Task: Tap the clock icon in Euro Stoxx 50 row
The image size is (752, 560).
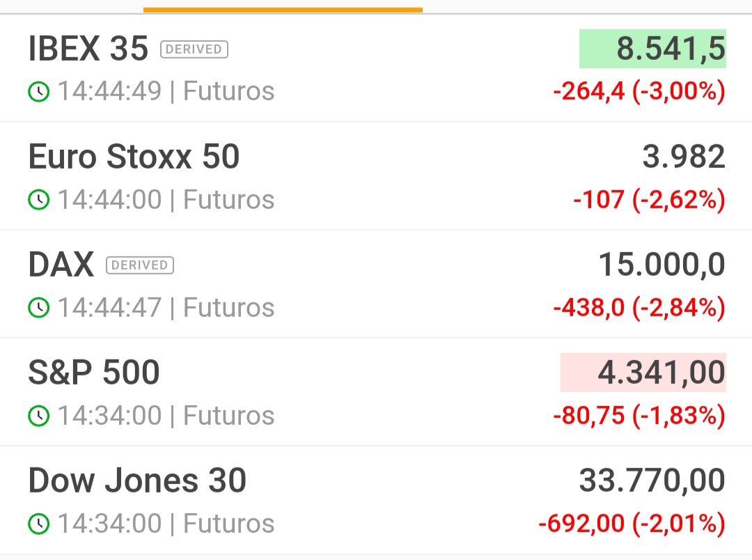Action: point(39,200)
